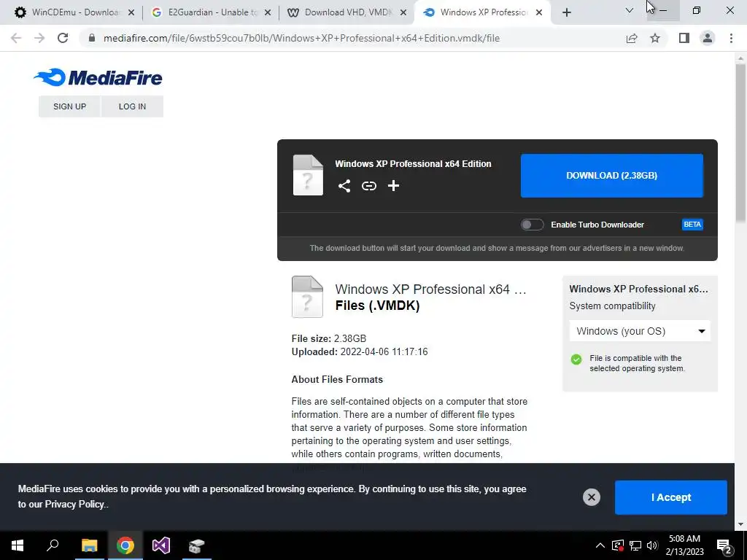The height and width of the screenshot is (560, 747).
Task: Click the network icon in the system tray
Action: point(635,545)
